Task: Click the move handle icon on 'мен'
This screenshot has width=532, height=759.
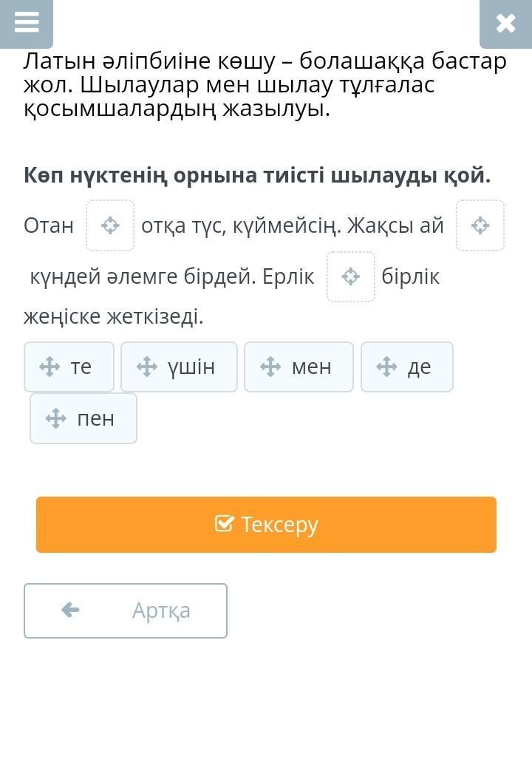Action: [270, 367]
